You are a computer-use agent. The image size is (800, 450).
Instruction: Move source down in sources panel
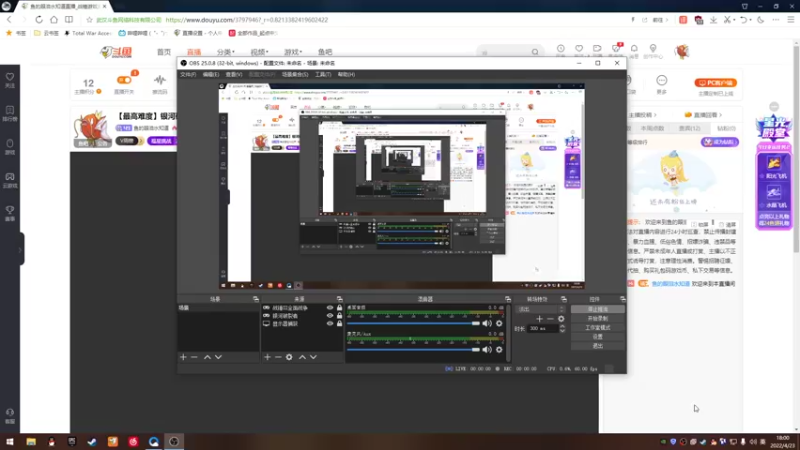tap(313, 357)
